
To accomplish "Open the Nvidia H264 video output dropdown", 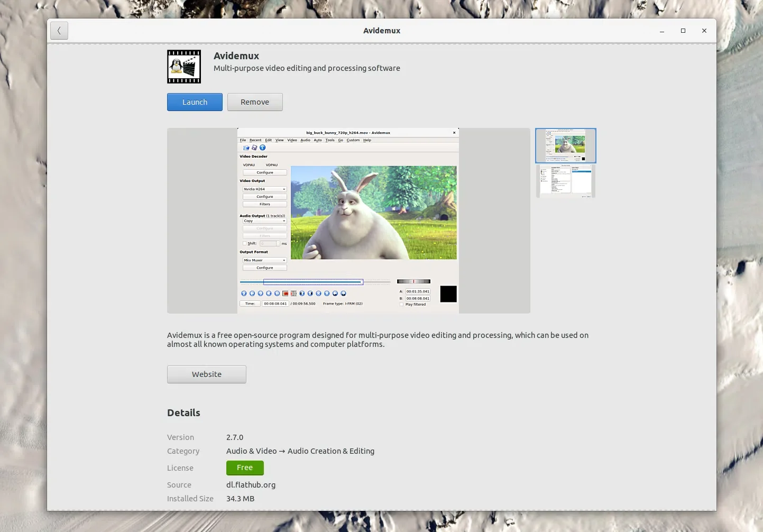I will [264, 189].
